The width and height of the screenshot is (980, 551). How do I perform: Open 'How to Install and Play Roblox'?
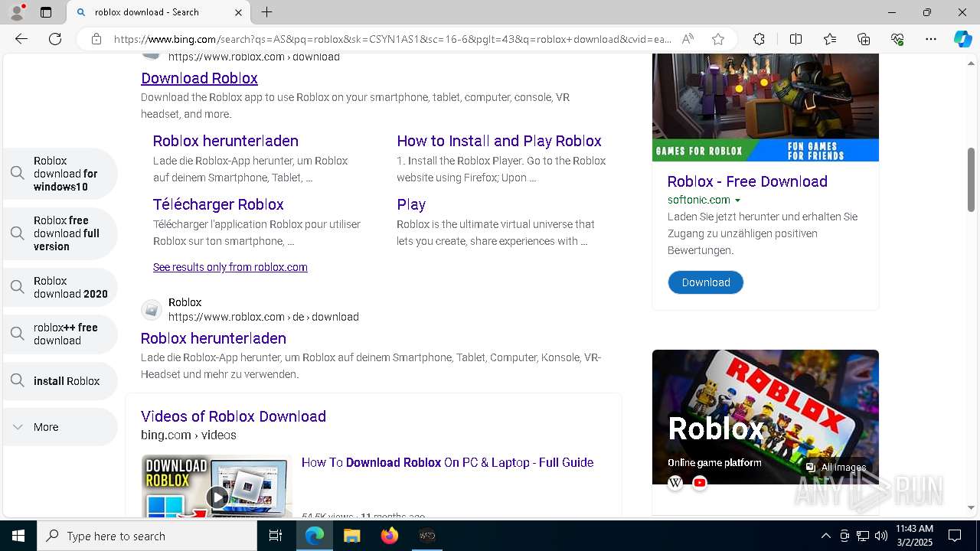click(x=499, y=141)
